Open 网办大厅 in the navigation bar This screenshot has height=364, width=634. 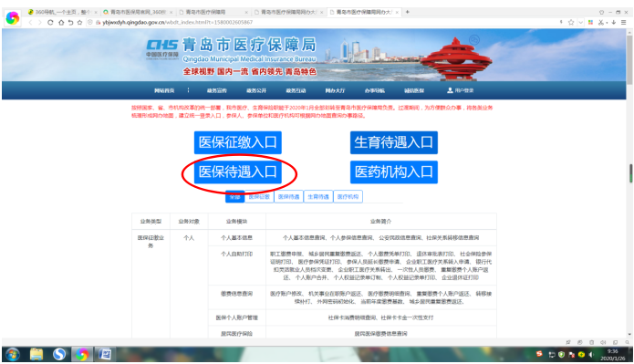[335, 90]
